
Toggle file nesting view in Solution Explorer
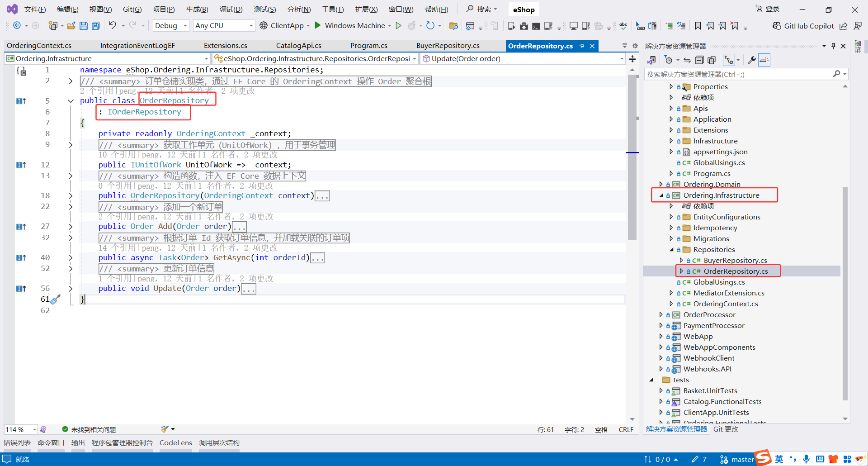click(x=729, y=60)
